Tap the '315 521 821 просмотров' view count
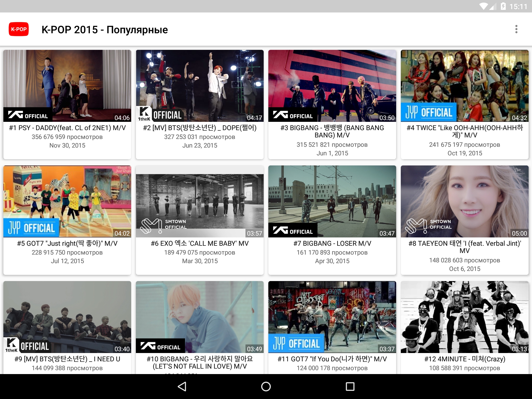Image resolution: width=532 pixels, height=399 pixels. point(332,145)
